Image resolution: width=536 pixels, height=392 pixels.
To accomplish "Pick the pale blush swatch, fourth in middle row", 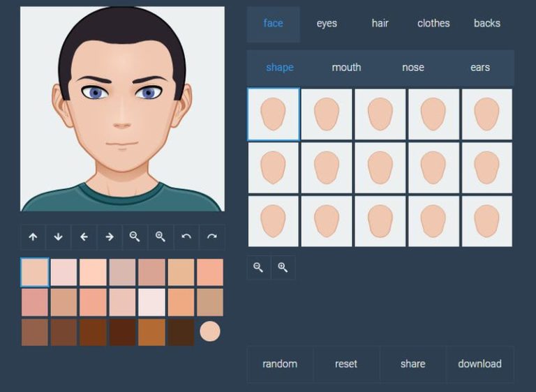I will click(122, 302).
